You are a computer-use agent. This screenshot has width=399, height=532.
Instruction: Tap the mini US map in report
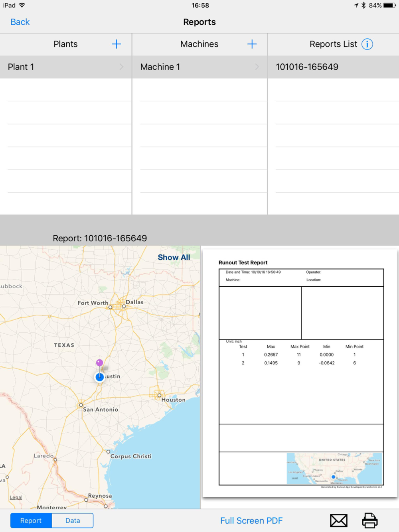[x=334, y=468]
